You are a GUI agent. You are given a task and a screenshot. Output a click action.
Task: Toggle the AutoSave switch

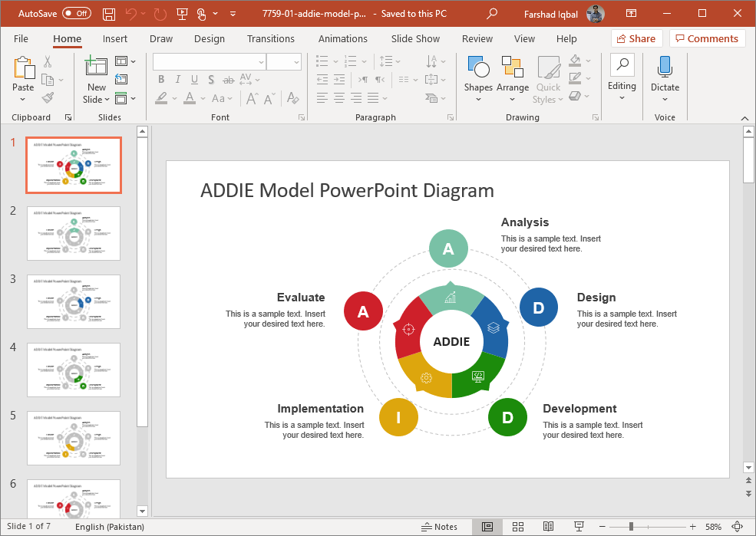coord(77,14)
